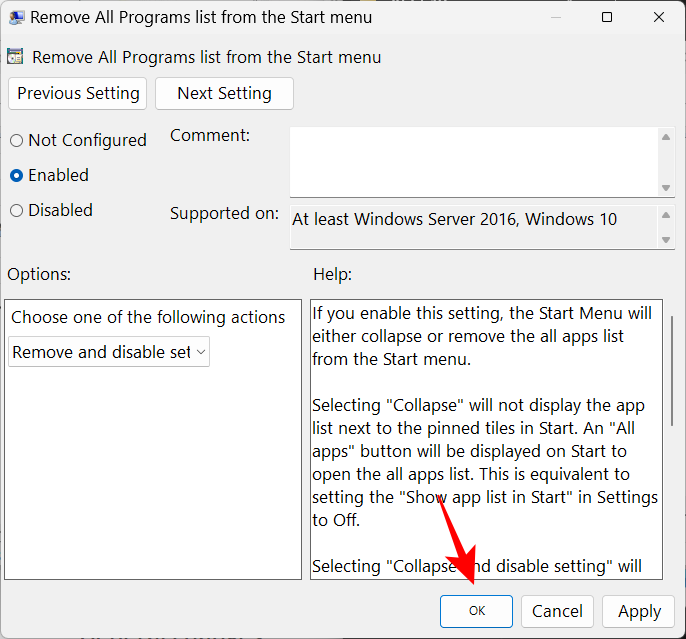Viewport: 686px width, 639px height.
Task: Click the setting icon beside the policy heading
Action: (16, 57)
